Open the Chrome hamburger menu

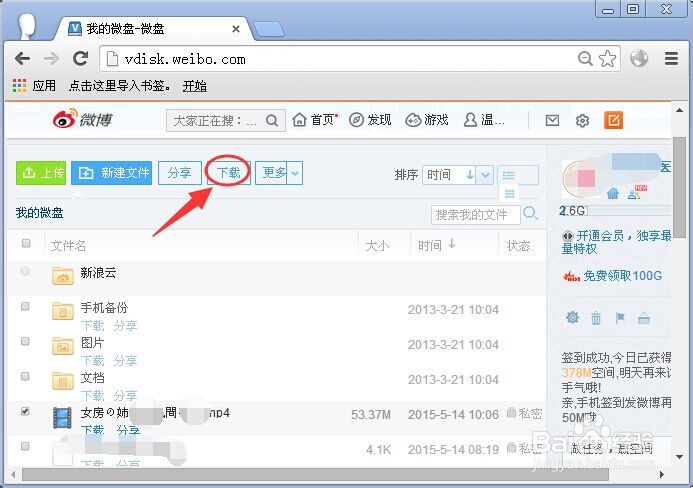coord(671,58)
